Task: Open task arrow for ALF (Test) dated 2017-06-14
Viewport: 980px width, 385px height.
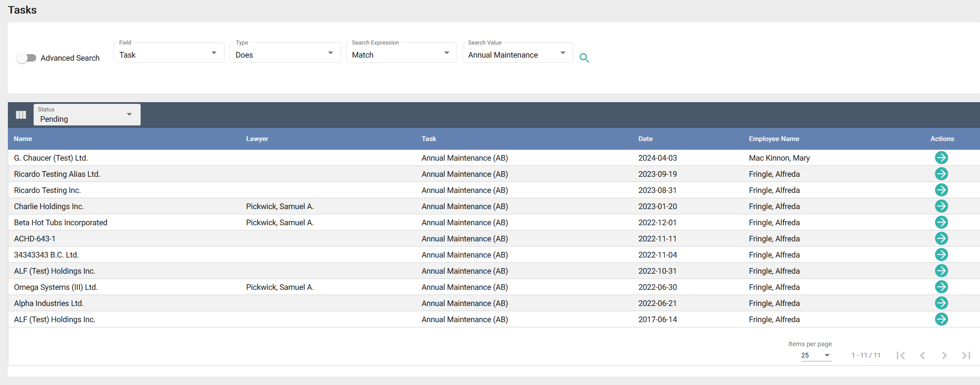Action: (x=942, y=319)
